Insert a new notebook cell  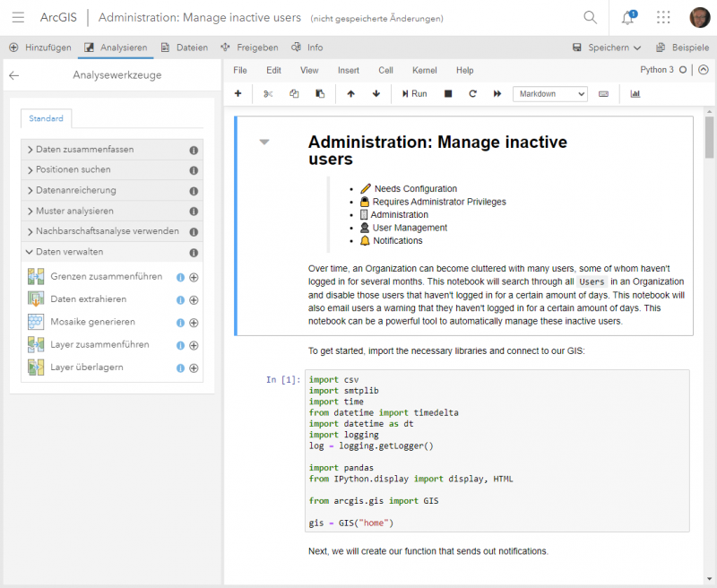pyautogui.click(x=239, y=93)
